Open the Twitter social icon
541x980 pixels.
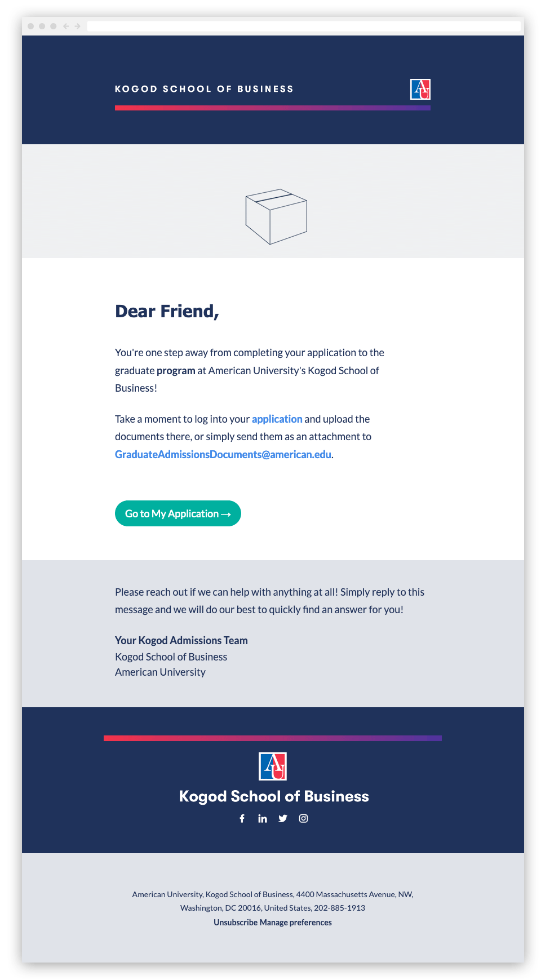[283, 818]
